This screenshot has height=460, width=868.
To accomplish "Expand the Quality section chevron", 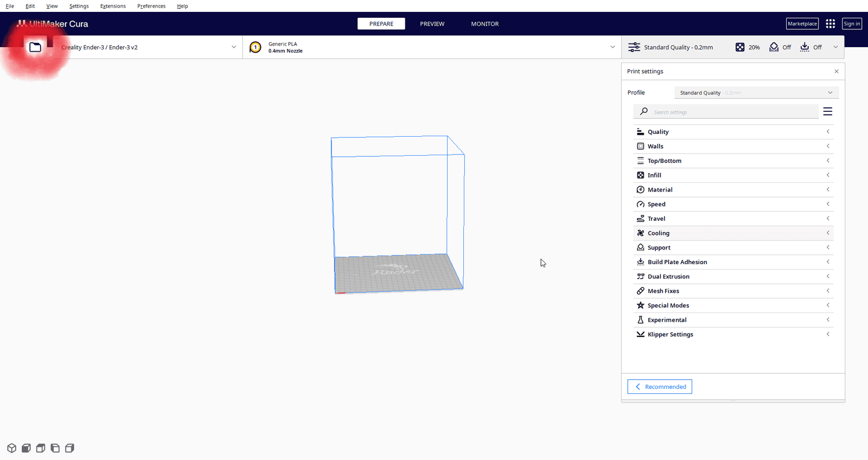I will pyautogui.click(x=828, y=132).
